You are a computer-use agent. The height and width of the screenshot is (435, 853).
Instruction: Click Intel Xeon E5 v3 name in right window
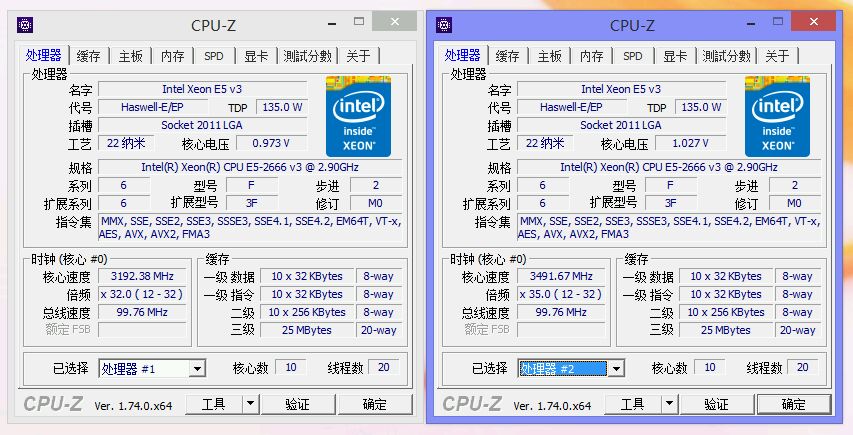coord(621,89)
